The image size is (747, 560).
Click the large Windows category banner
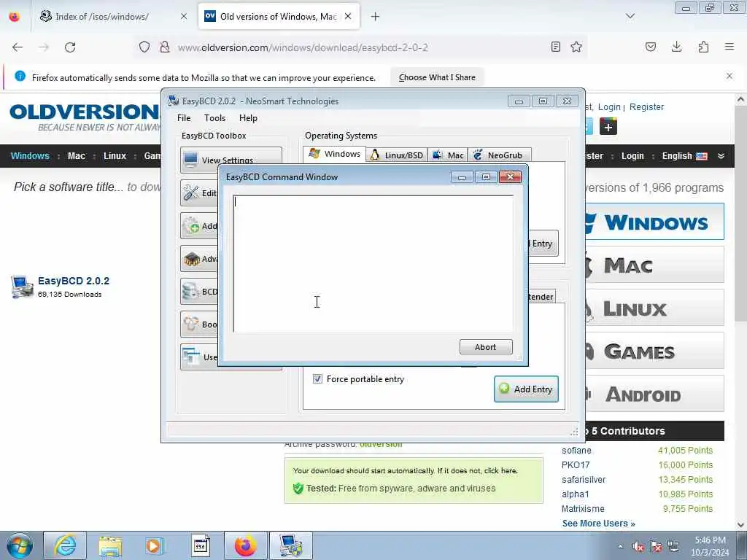[x=654, y=222]
